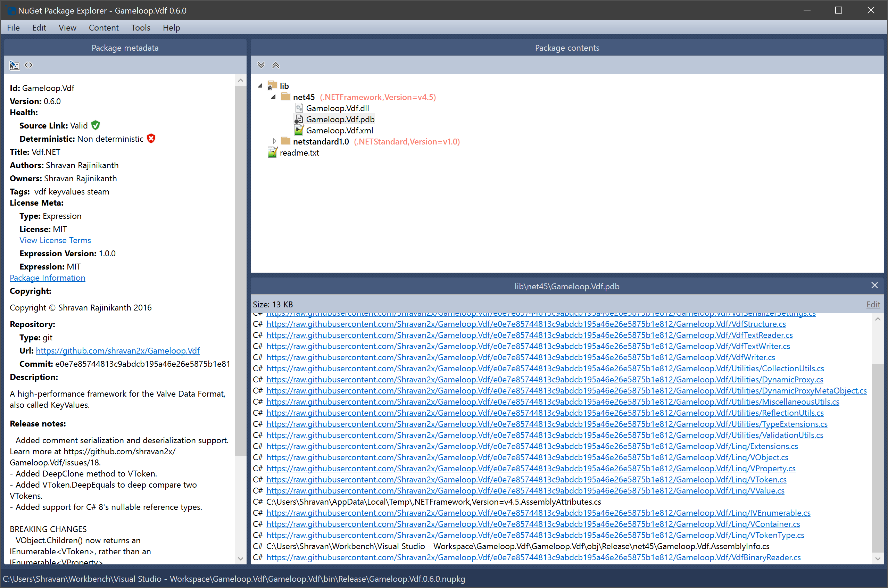Follow the View License Terms link
This screenshot has height=588, width=888.
click(x=55, y=240)
